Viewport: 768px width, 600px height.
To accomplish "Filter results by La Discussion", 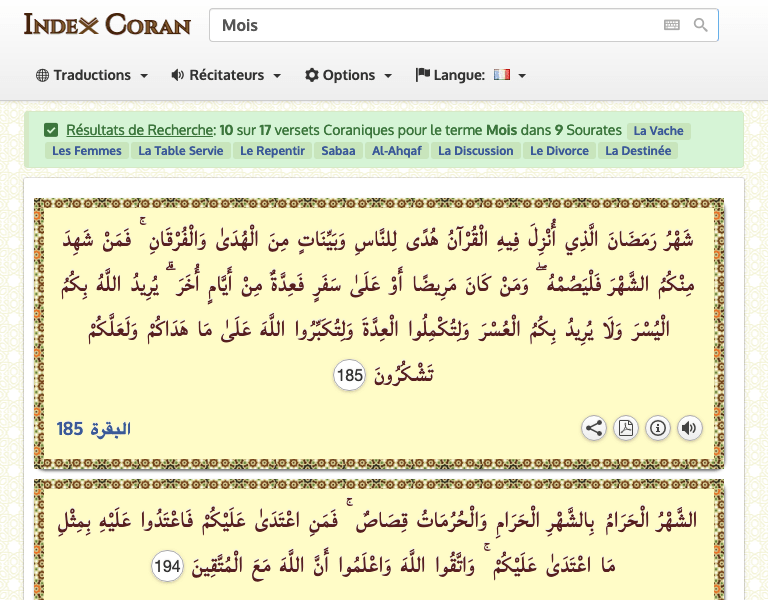I will pos(476,151).
